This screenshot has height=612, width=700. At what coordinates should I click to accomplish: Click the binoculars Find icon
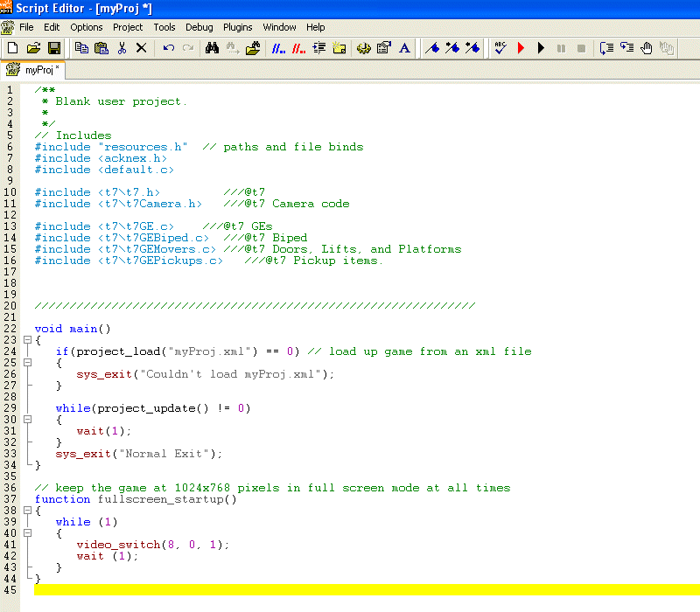(x=212, y=48)
